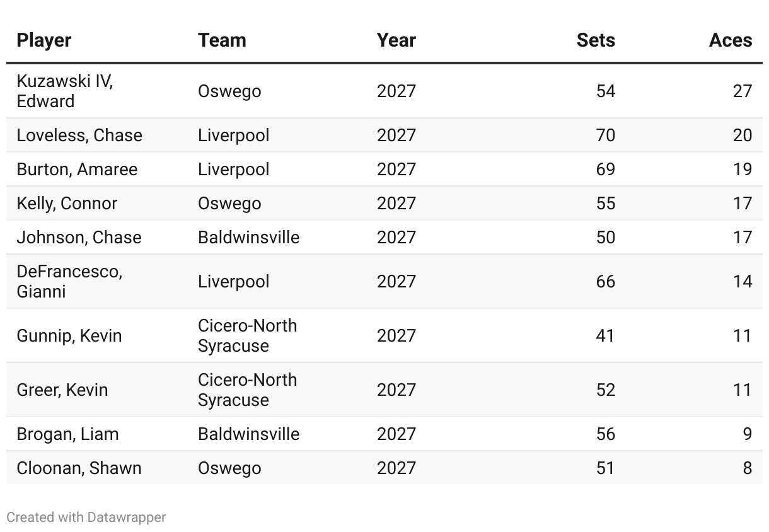769x532 pixels.
Task: Click Baldwinsville team in Brogan's row
Action: pos(248,434)
